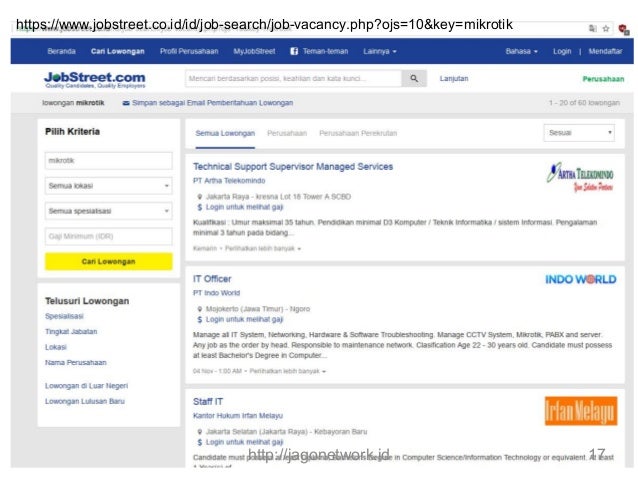
Task: Open the Semua spesialisasi dropdown
Action: point(109,211)
